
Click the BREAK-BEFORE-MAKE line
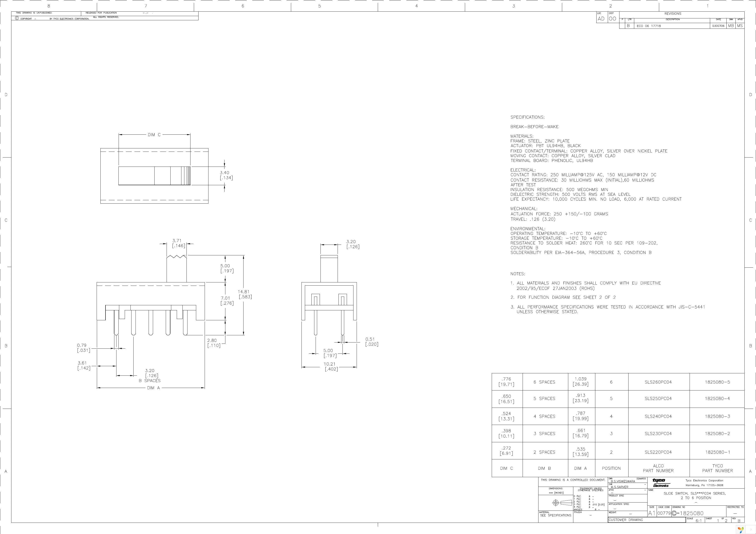point(534,127)
